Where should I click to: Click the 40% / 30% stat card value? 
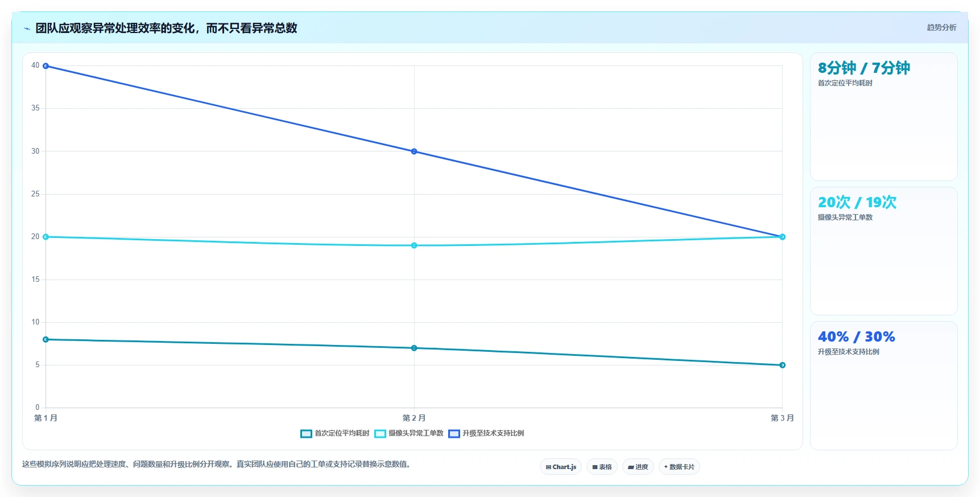(x=857, y=337)
